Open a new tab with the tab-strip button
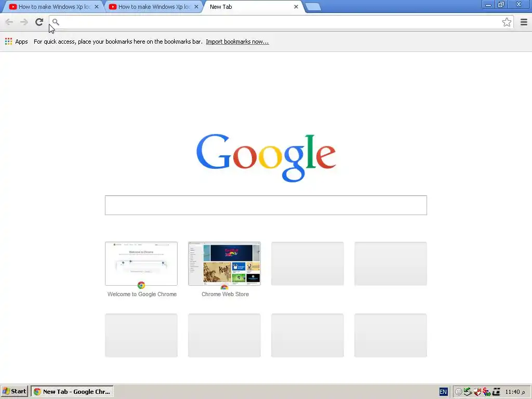This screenshot has height=399, width=532. tap(313, 7)
